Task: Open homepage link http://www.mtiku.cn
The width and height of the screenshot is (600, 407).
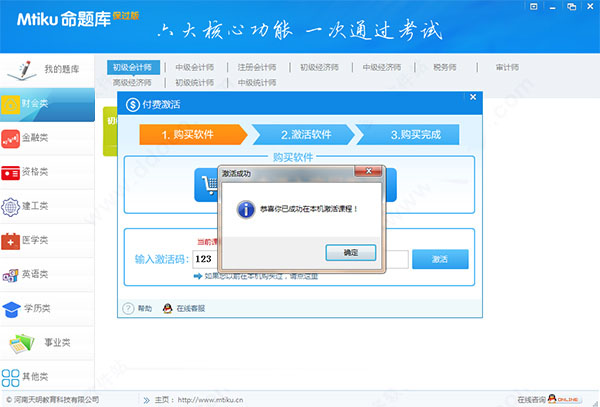Action: [x=210, y=400]
